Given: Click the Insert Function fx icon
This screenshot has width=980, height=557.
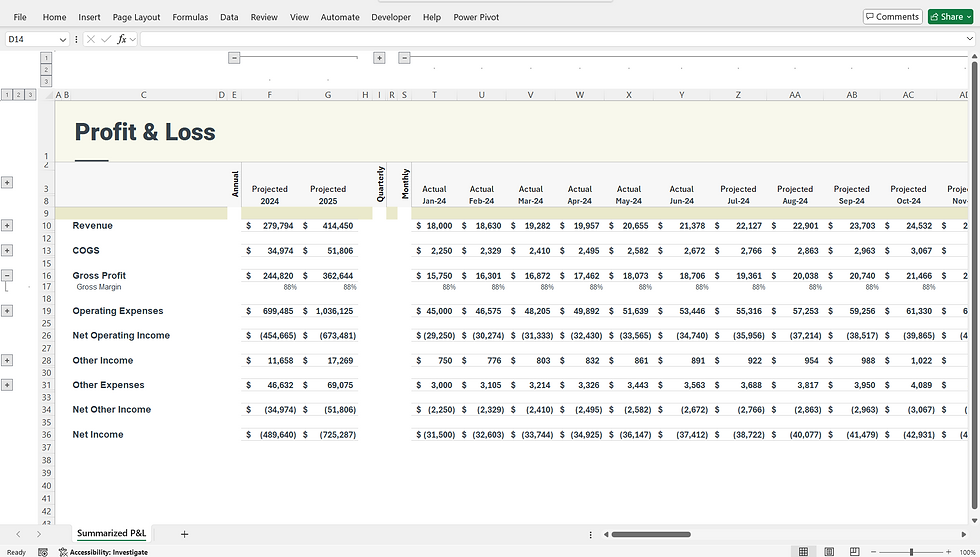Looking at the screenshot, I should pyautogui.click(x=122, y=39).
